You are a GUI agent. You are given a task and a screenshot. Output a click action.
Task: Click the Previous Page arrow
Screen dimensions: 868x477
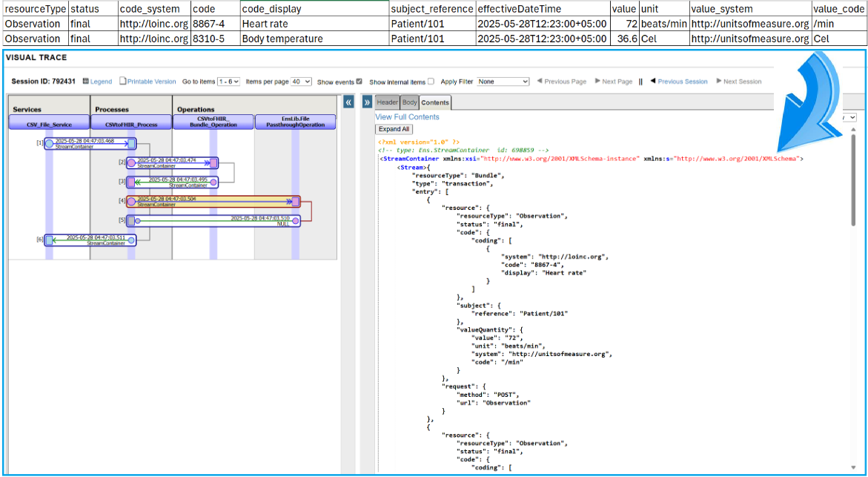(540, 82)
